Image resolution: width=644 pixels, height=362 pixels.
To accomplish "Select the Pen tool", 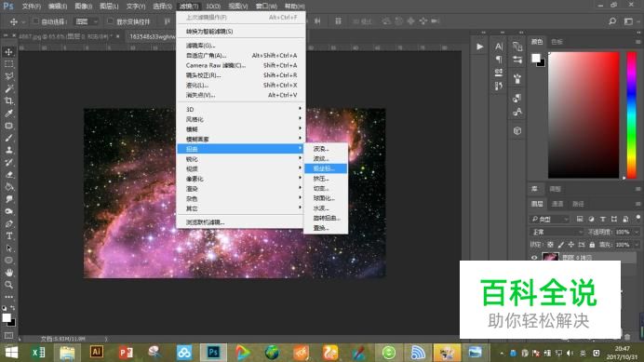I will tap(8, 224).
